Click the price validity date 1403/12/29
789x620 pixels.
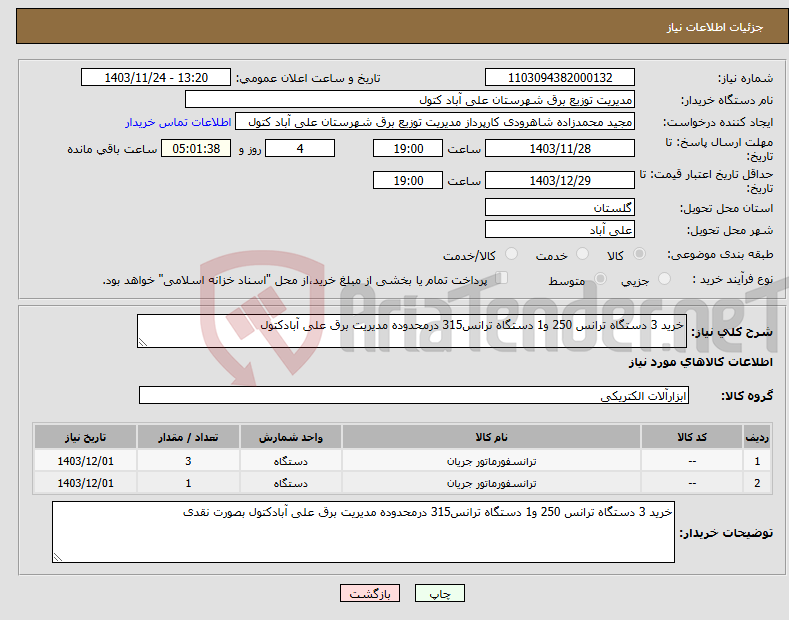tap(560, 180)
